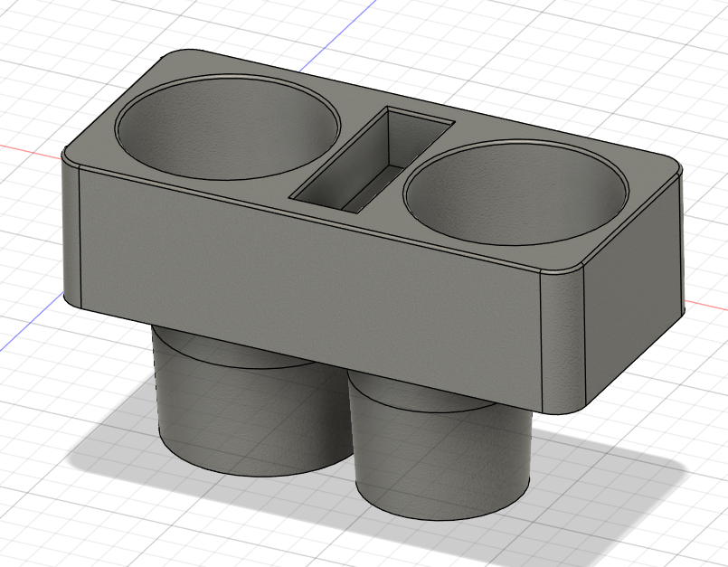Click the blue axis line at top

[338, 35]
